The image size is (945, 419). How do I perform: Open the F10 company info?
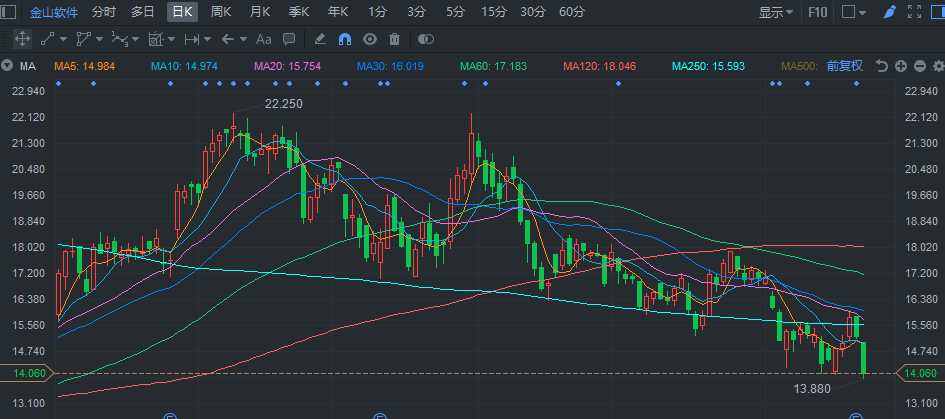818,11
